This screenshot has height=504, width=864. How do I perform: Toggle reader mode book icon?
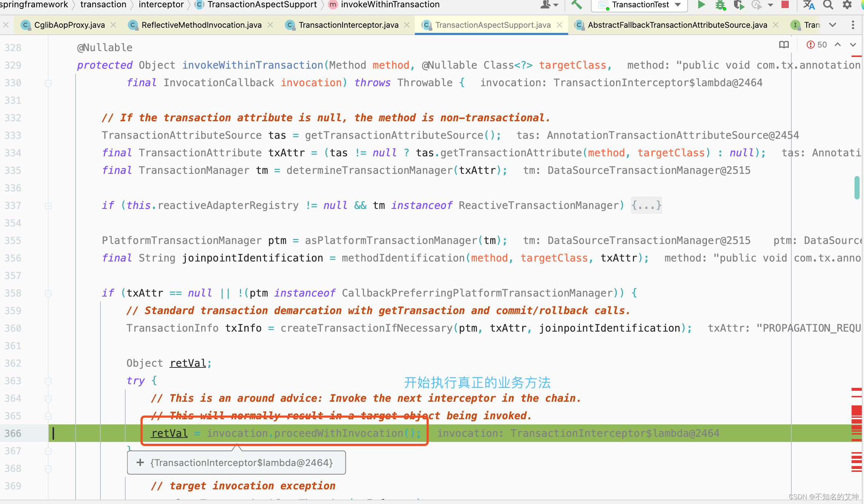784,45
